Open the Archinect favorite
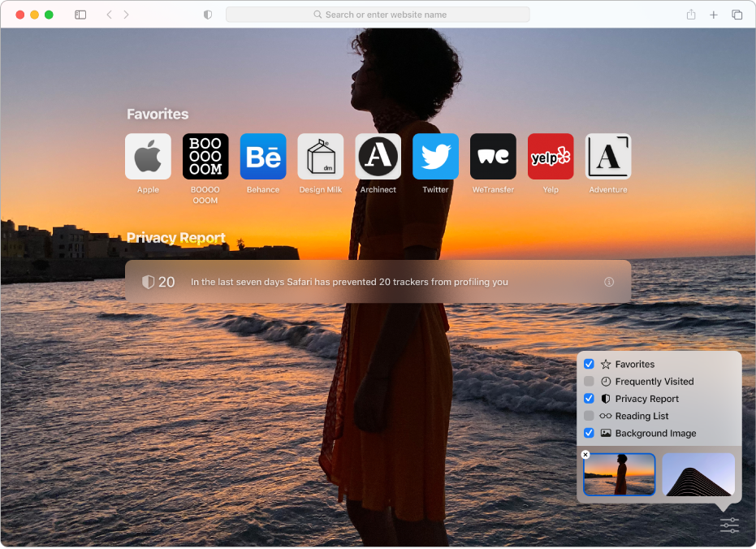 coord(378,156)
